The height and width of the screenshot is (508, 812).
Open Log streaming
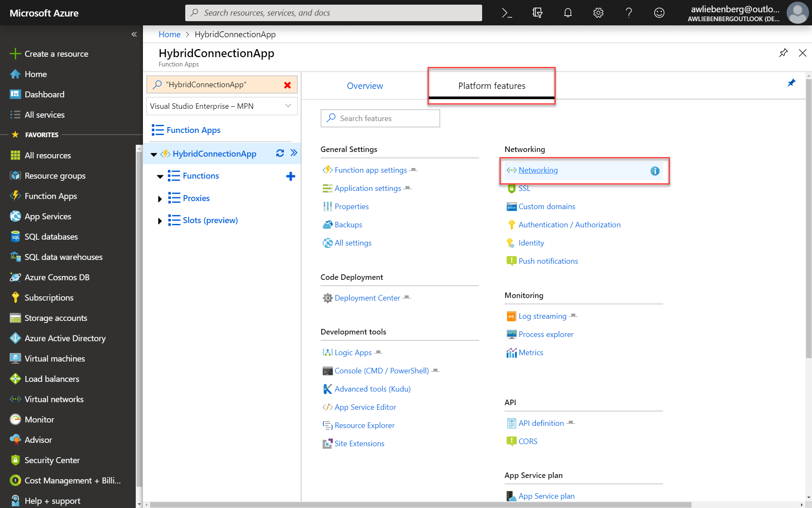(542, 316)
